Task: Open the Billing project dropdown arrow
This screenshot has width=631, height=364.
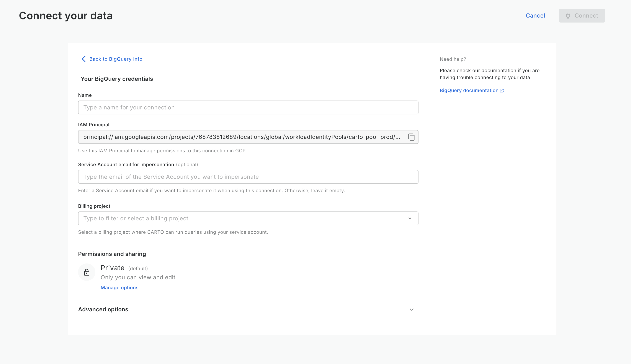Action: [x=410, y=218]
